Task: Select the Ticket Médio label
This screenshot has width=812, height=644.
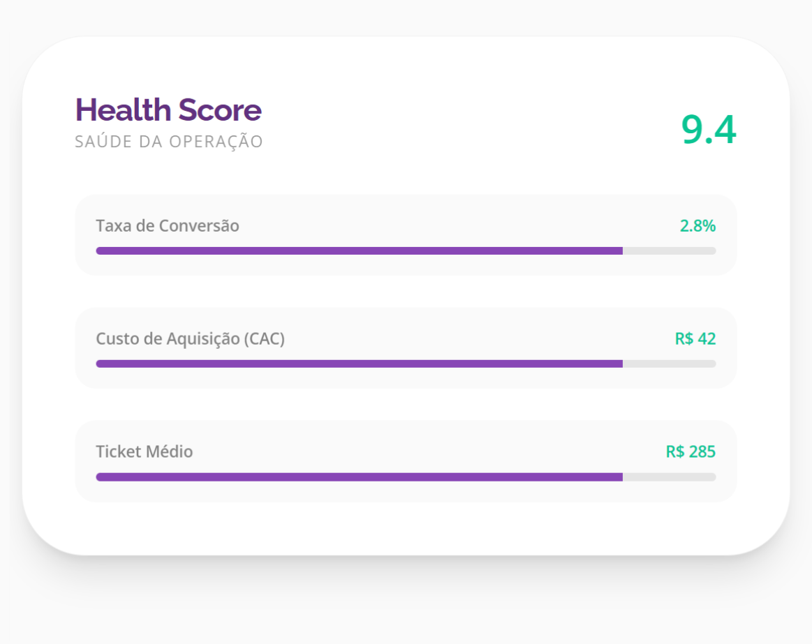Action: (x=144, y=451)
